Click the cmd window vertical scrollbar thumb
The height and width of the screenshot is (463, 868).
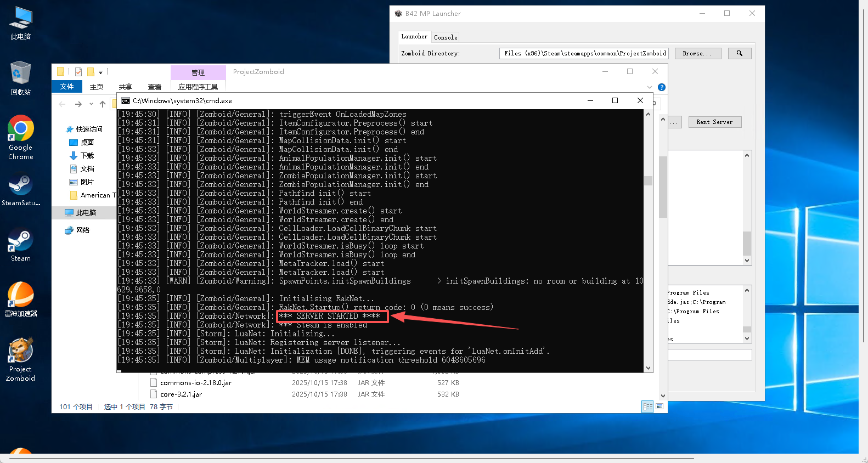tap(648, 181)
